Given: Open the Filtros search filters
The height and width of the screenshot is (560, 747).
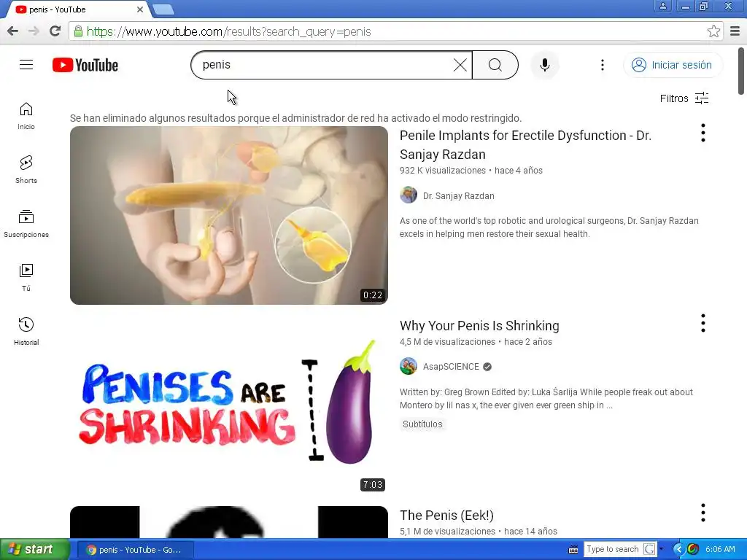Looking at the screenshot, I should pos(684,98).
